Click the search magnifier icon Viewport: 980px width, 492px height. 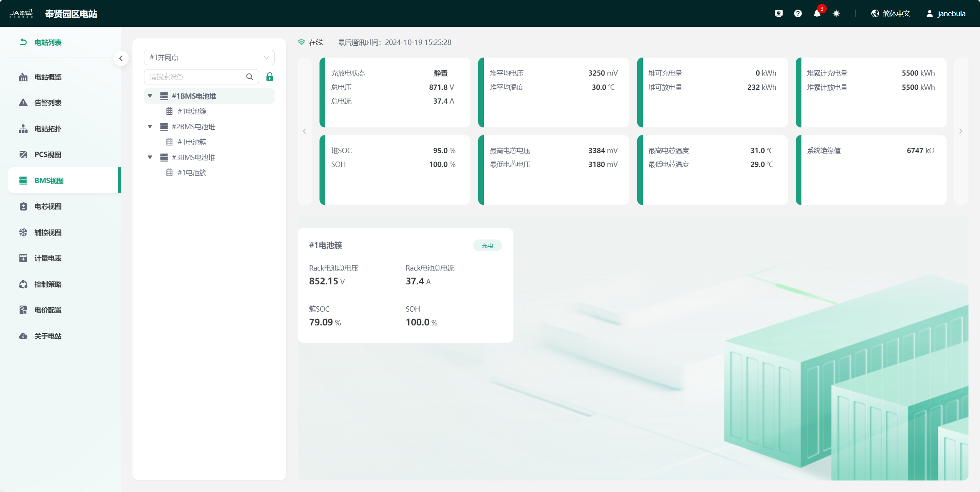tap(250, 77)
